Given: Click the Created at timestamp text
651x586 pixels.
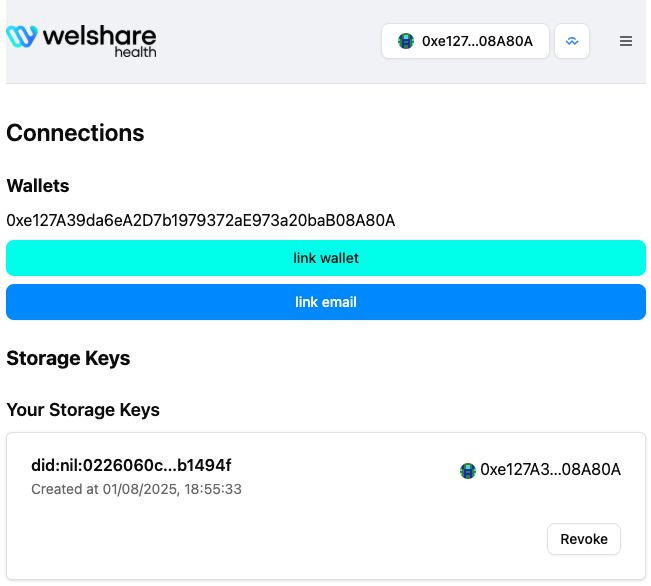Looking at the screenshot, I should (x=136, y=489).
